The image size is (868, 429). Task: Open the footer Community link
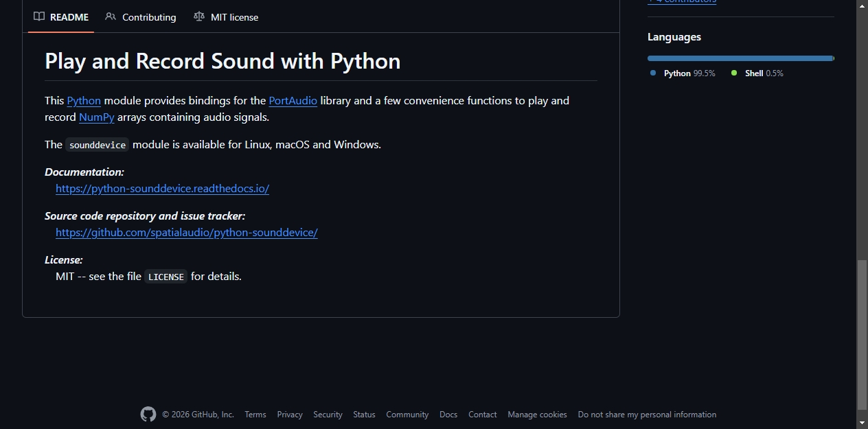point(407,415)
